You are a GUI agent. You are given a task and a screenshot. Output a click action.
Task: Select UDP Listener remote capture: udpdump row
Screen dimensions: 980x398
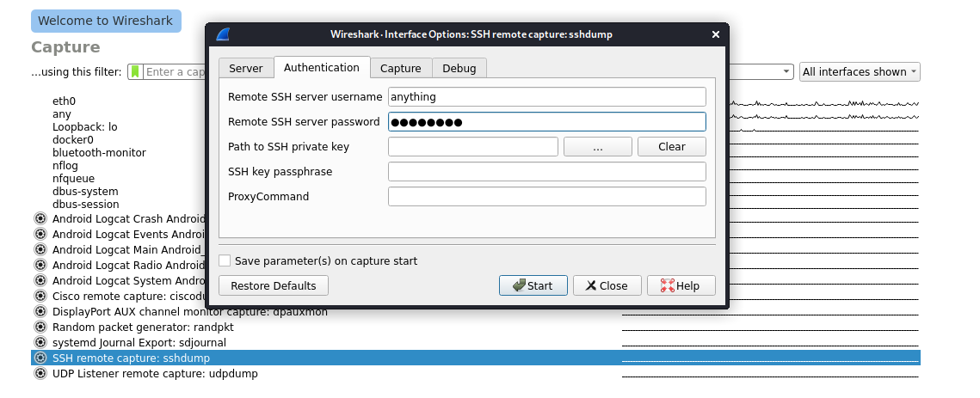point(476,374)
